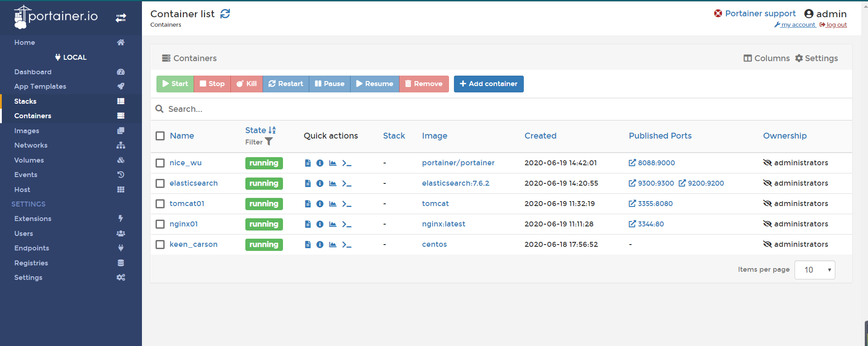Open inspect icon for keen_carson
The width and height of the screenshot is (868, 346).
coord(320,245)
